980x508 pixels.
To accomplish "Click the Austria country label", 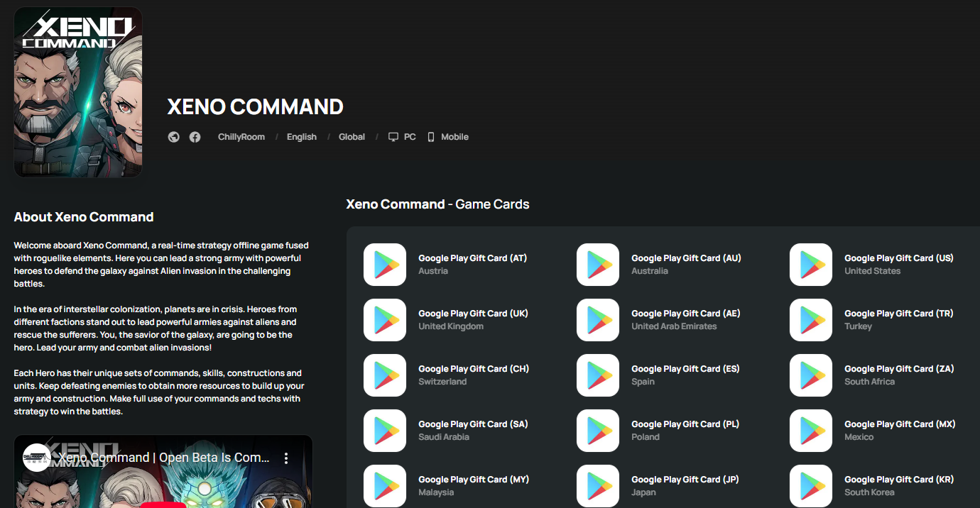I will click(x=433, y=271).
